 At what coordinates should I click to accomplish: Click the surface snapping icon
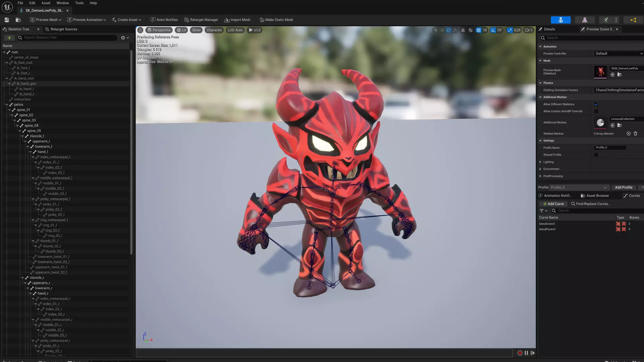tap(471, 30)
